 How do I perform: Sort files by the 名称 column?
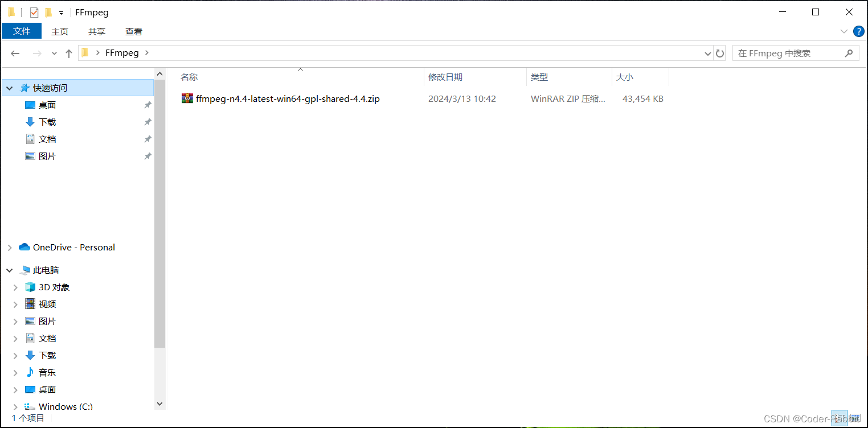click(x=189, y=77)
